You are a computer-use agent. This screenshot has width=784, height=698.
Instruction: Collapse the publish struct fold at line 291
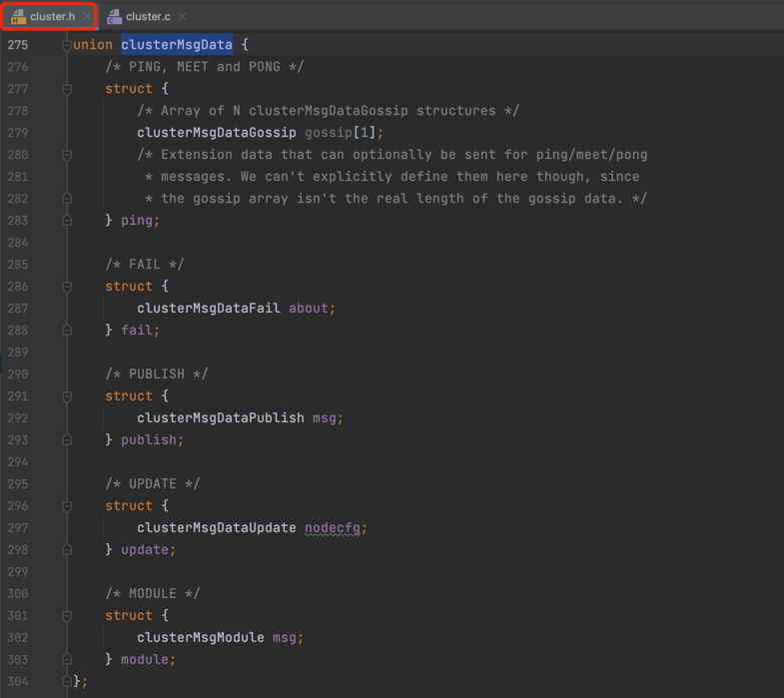coord(67,397)
